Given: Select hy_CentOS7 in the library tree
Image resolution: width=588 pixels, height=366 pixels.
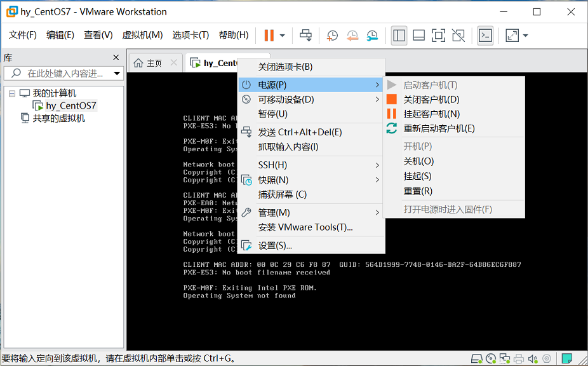Looking at the screenshot, I should coord(71,106).
